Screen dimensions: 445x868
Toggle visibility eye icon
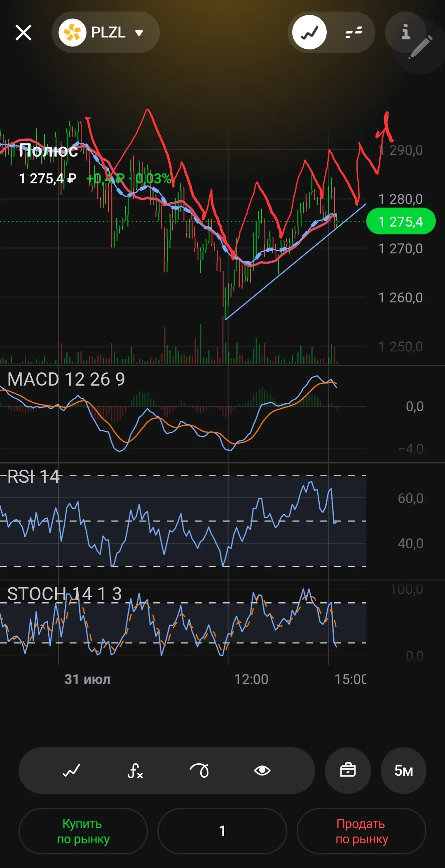pyautogui.click(x=262, y=770)
